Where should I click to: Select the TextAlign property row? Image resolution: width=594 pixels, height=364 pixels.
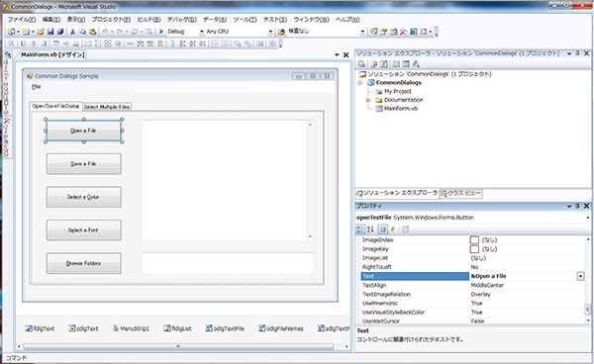472,285
